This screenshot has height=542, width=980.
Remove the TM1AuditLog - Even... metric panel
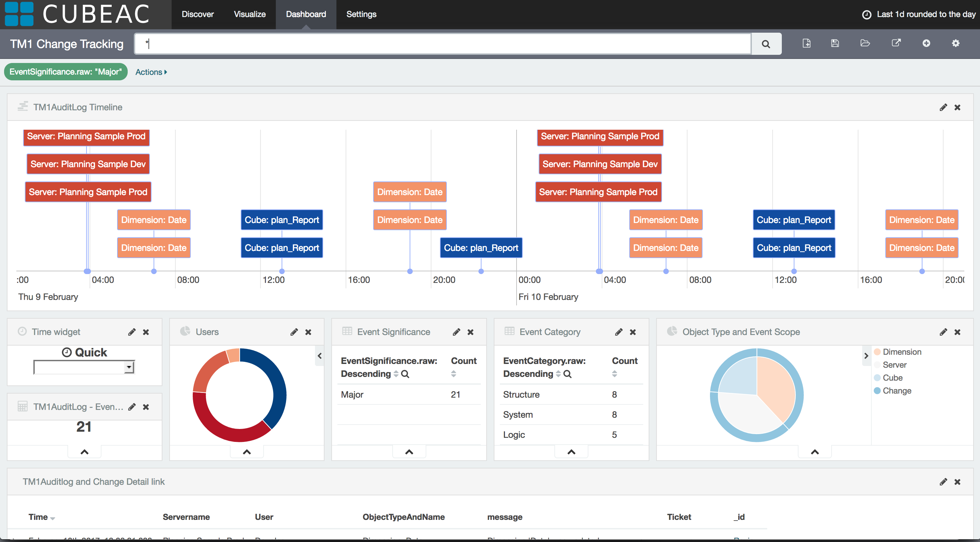[x=146, y=407]
